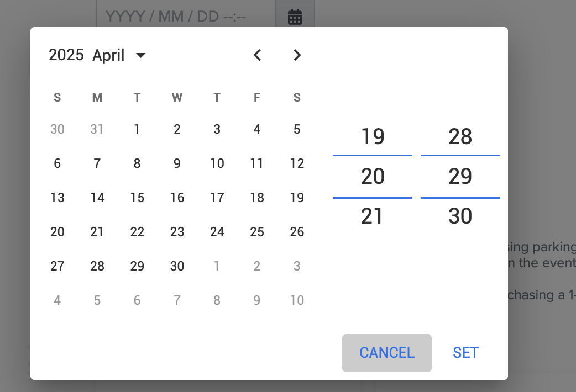Image resolution: width=576 pixels, height=392 pixels.
Task: Pick April 1 on the calendar
Action: tap(137, 129)
